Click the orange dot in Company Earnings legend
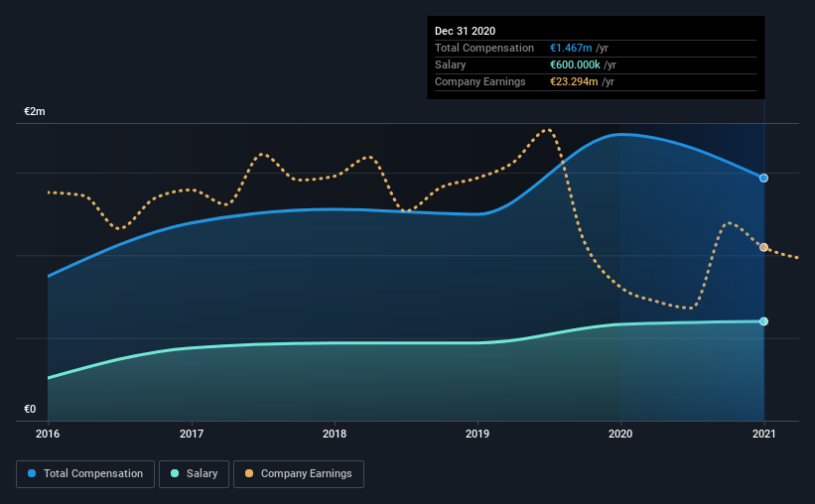Image resolution: width=815 pixels, height=504 pixels. tap(249, 473)
